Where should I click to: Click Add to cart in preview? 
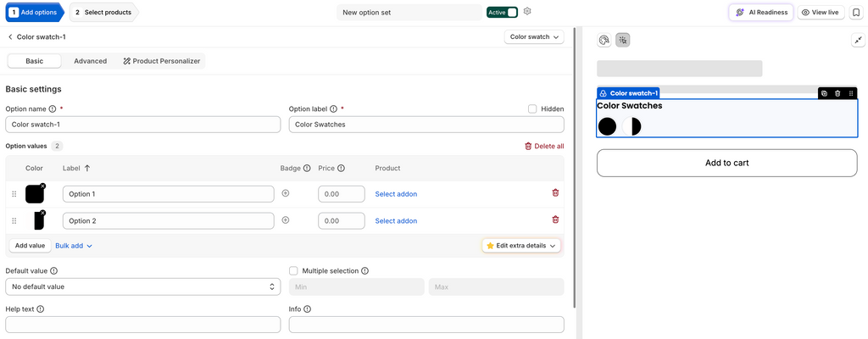(726, 163)
